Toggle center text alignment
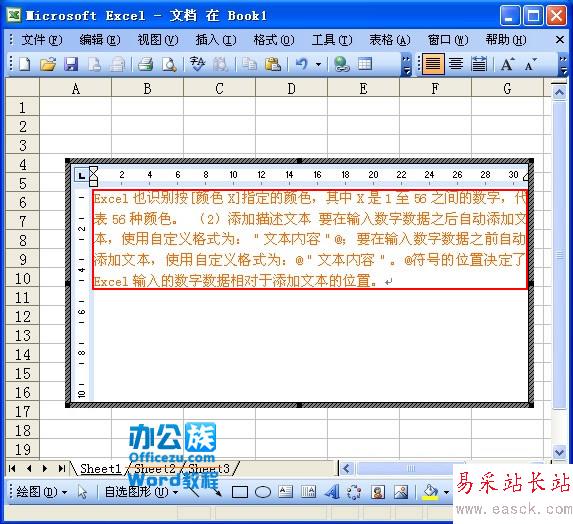 click(x=456, y=65)
